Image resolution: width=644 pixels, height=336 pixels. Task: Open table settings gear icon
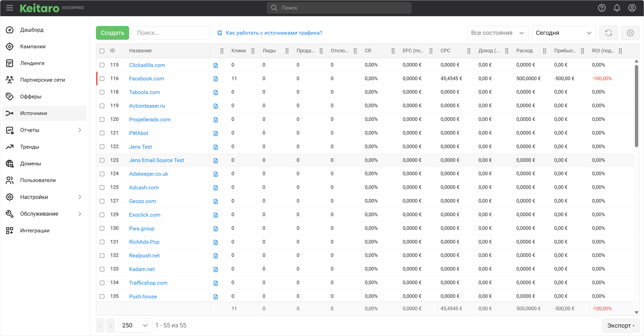click(630, 33)
